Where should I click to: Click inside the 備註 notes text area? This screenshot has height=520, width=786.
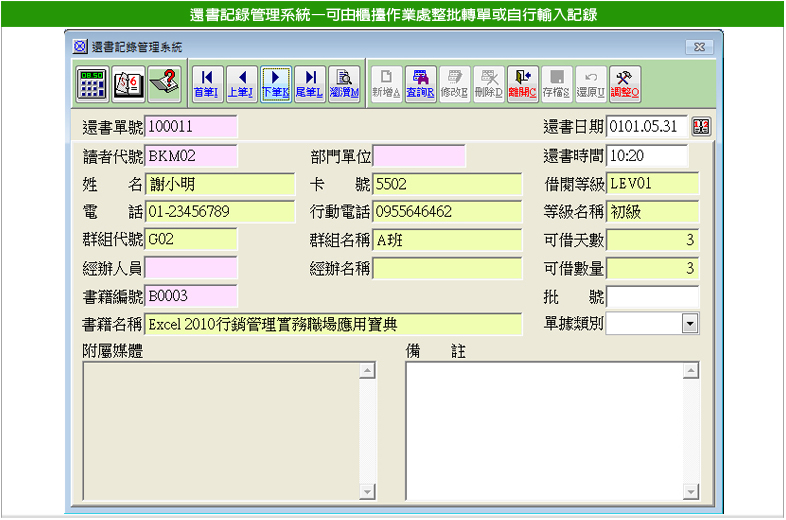(x=543, y=430)
